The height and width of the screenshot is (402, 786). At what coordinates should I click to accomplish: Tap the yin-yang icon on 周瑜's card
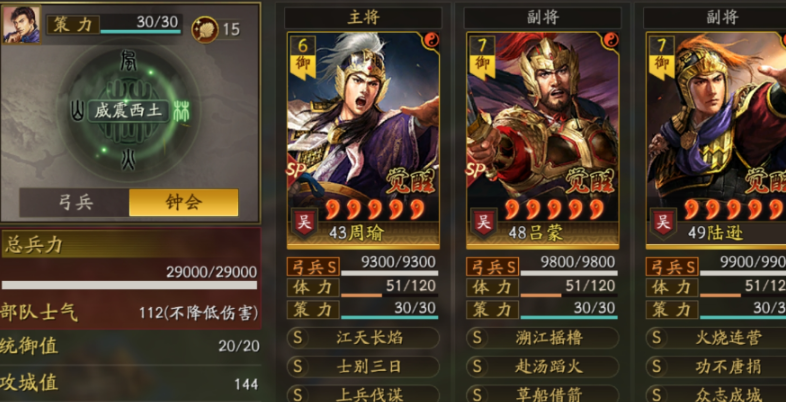(x=431, y=40)
